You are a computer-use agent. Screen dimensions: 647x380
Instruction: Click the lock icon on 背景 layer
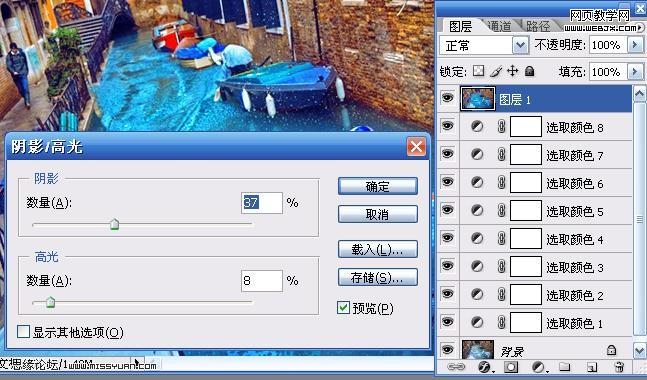coord(611,350)
